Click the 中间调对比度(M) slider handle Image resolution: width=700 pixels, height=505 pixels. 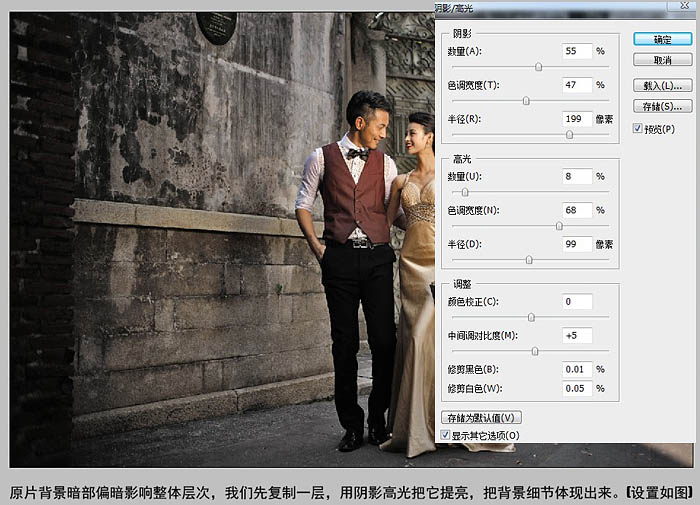pyautogui.click(x=535, y=351)
